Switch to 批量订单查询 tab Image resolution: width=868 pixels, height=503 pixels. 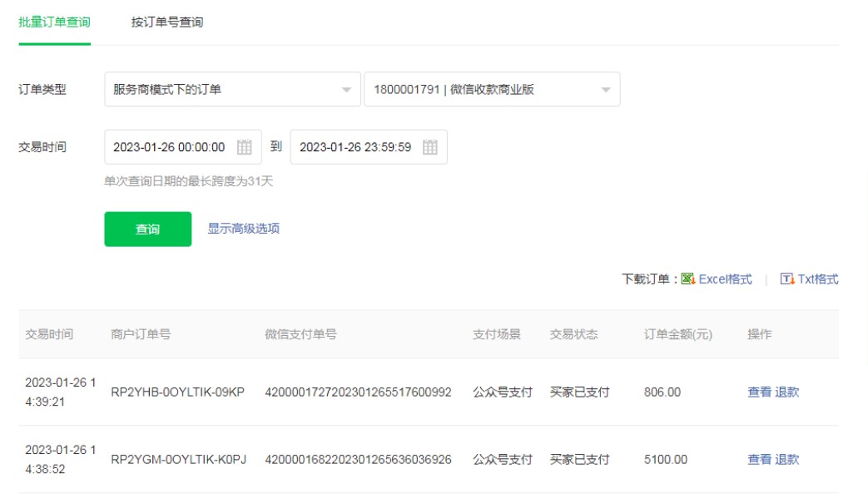pos(54,22)
